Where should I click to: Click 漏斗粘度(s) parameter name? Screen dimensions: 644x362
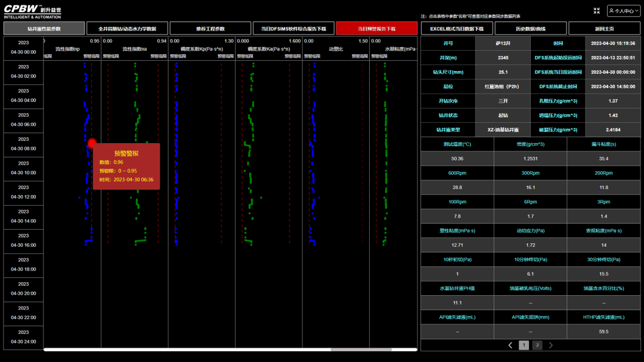603,144
